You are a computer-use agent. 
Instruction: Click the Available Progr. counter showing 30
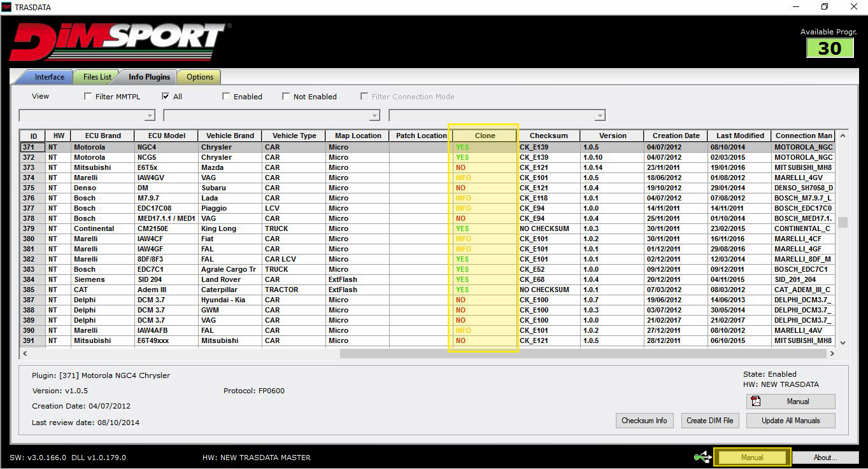(x=829, y=48)
